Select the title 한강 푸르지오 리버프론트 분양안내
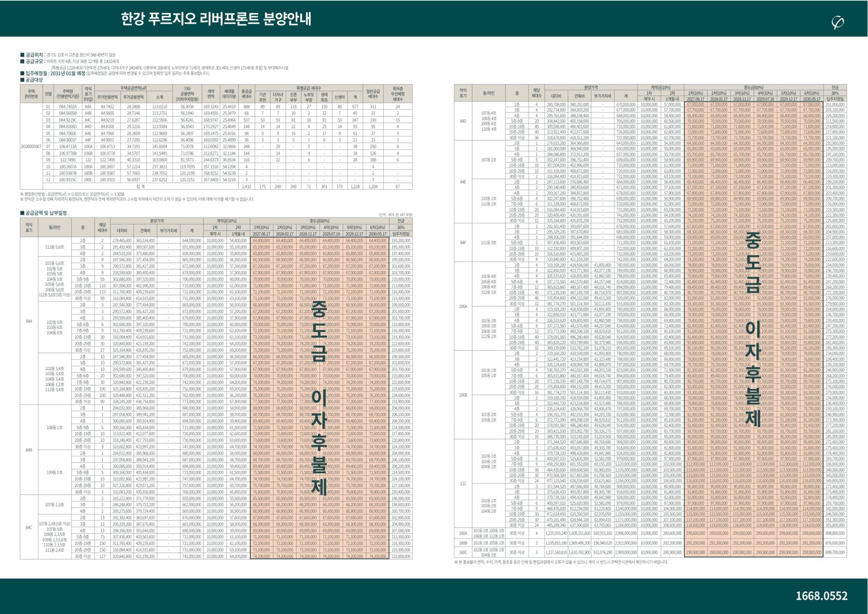This screenshot has width=868, height=614. 217,19
